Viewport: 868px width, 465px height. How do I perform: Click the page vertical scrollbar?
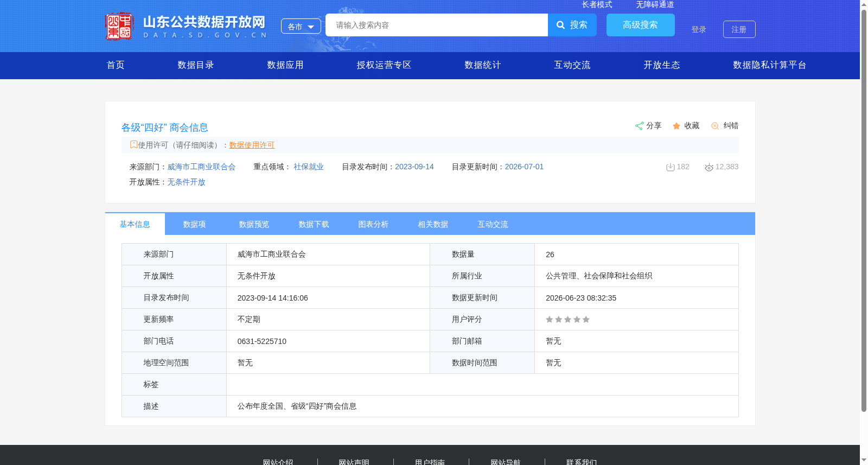click(864, 211)
